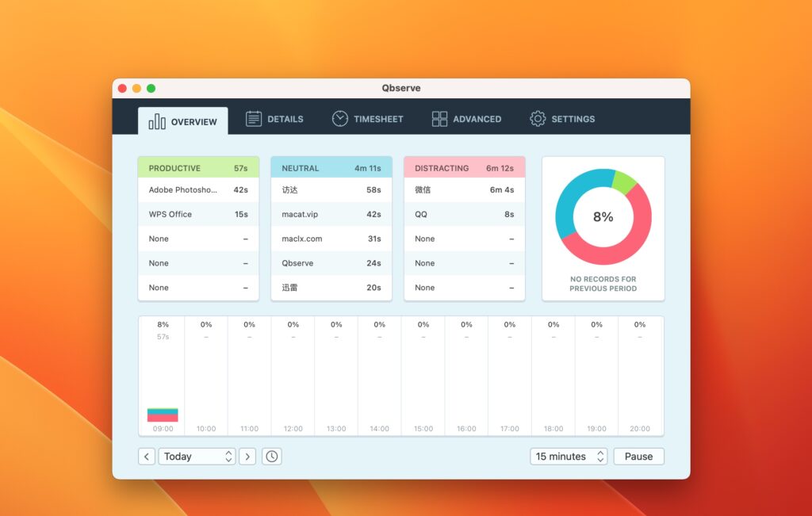This screenshot has width=812, height=516.
Task: Click the clock icon beside date navigation
Action: [272, 457]
